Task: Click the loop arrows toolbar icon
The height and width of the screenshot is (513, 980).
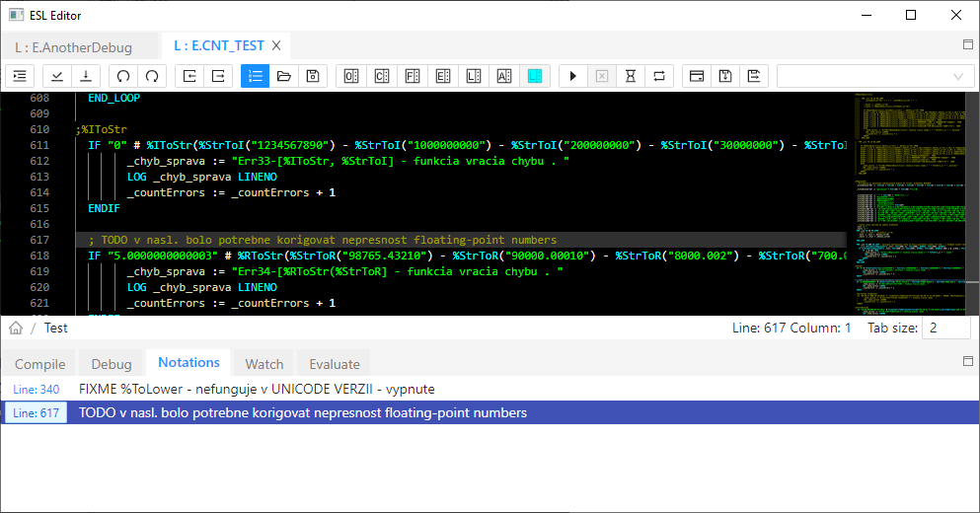Action: (659, 76)
